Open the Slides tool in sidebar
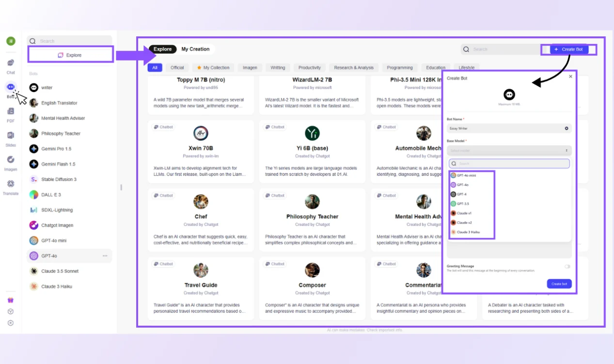The width and height of the screenshot is (614, 364). tap(11, 136)
